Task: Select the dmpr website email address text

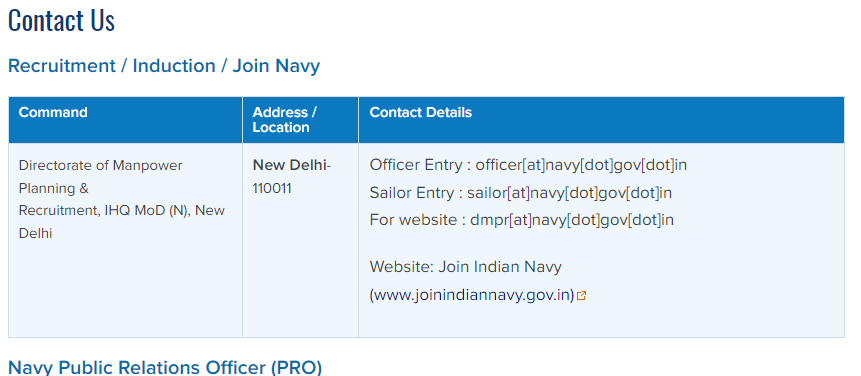Action: (572, 220)
